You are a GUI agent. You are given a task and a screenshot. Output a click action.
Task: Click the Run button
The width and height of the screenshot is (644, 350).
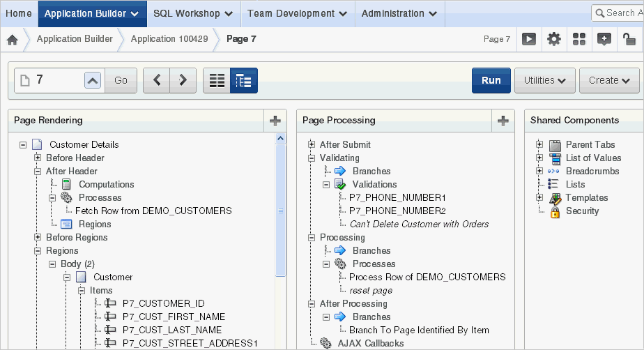(491, 80)
